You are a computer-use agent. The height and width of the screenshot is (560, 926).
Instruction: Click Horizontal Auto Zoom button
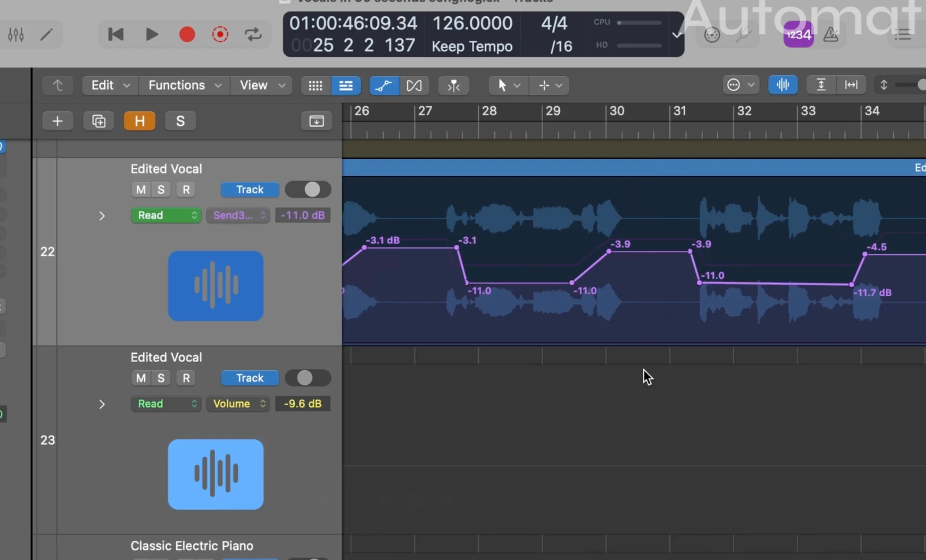pyautogui.click(x=851, y=85)
